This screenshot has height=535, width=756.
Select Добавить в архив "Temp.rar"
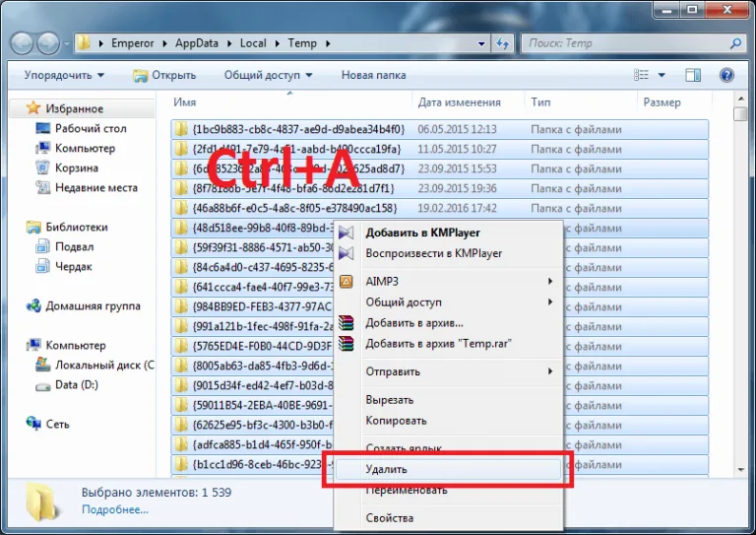click(x=448, y=344)
